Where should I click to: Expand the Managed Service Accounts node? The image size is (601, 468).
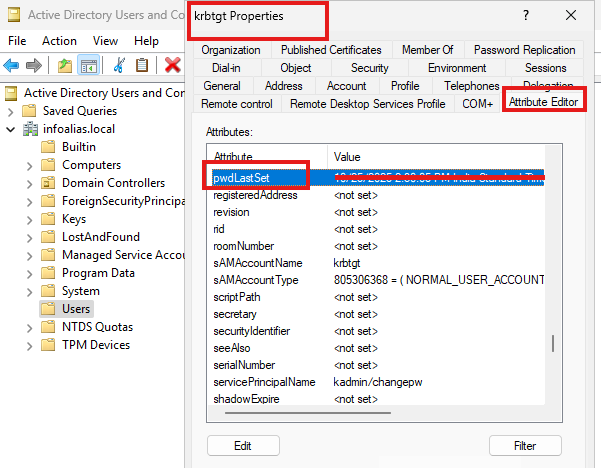(29, 255)
